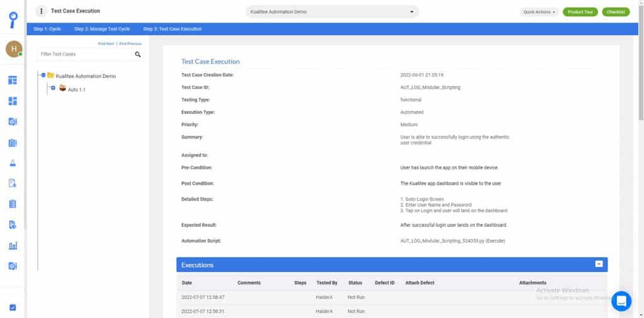Image resolution: width=644 pixels, height=318 pixels.
Task: Go to Step 2: Manage Test Cycle tab
Action: tap(102, 29)
